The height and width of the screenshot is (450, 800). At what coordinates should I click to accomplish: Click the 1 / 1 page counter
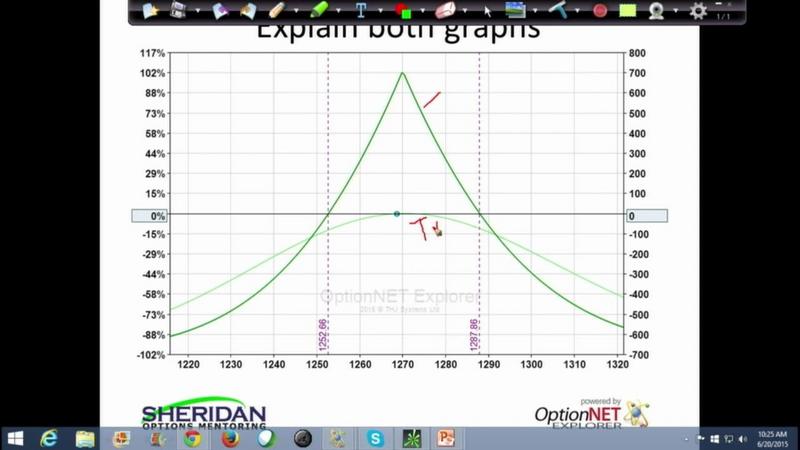click(723, 17)
